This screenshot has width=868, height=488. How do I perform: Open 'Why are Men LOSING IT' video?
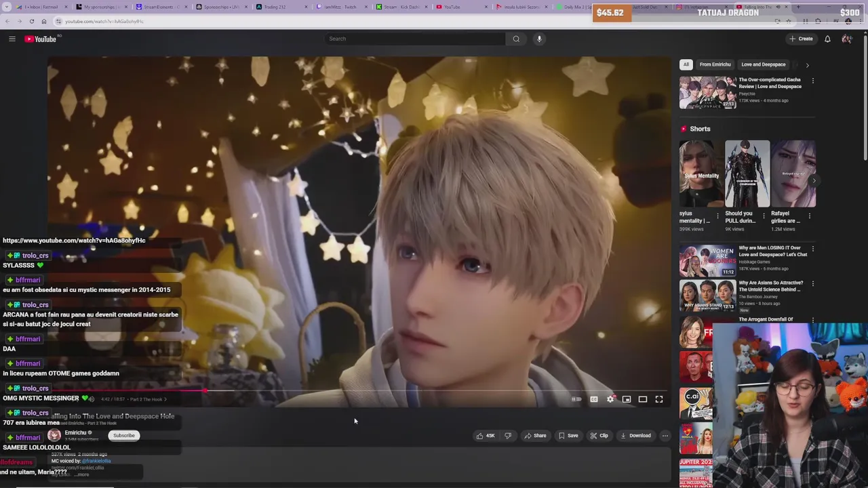point(708,261)
